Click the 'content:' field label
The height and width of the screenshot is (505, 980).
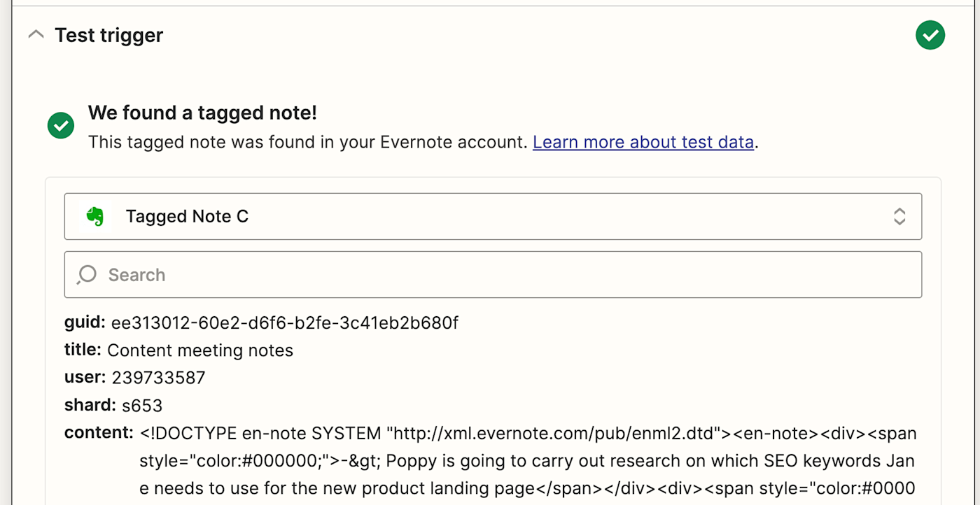pyautogui.click(x=98, y=433)
